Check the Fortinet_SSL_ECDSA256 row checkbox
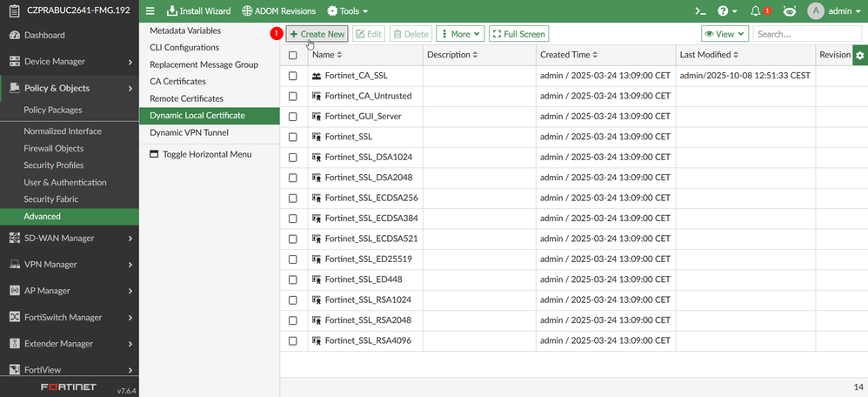The image size is (868, 397). click(x=293, y=198)
